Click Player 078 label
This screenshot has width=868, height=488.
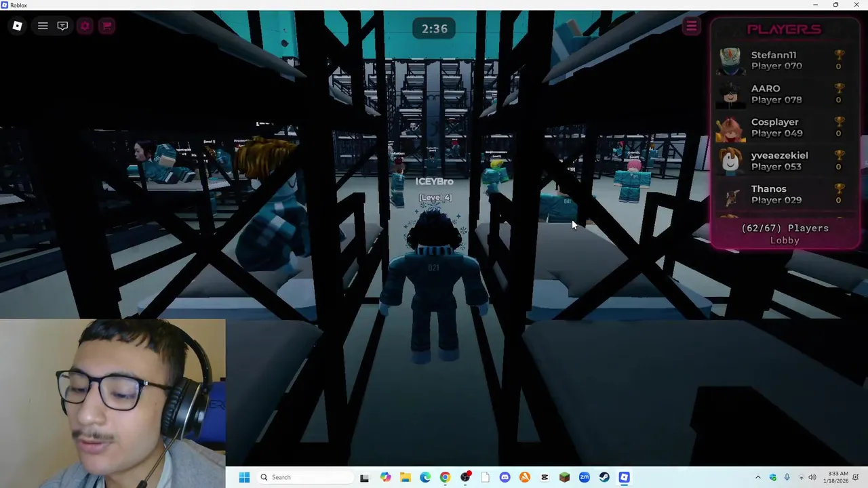click(776, 100)
